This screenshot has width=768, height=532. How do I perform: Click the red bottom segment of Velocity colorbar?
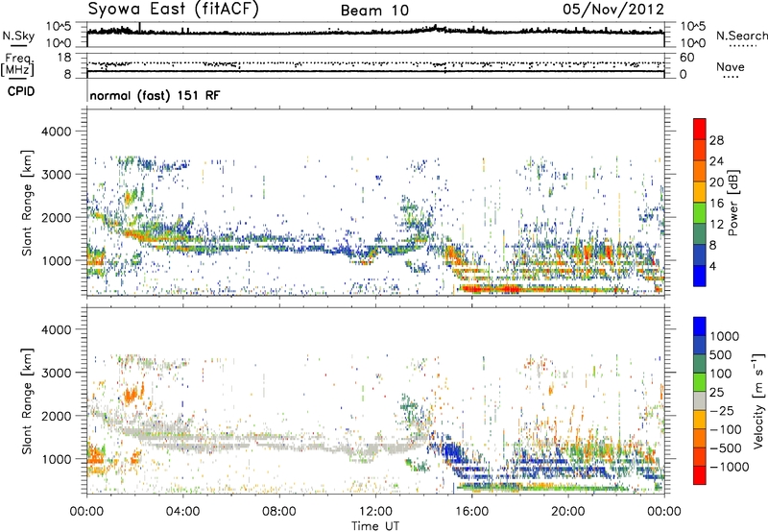click(700, 475)
